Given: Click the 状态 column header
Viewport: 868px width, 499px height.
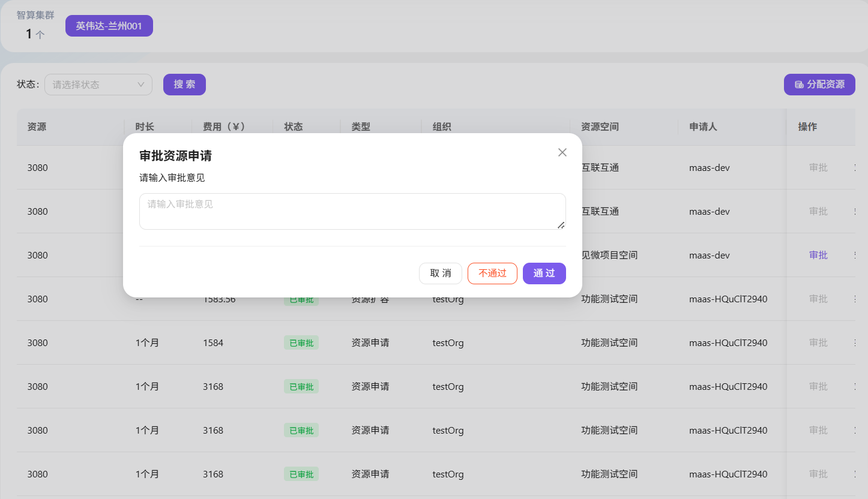Looking at the screenshot, I should tap(294, 127).
